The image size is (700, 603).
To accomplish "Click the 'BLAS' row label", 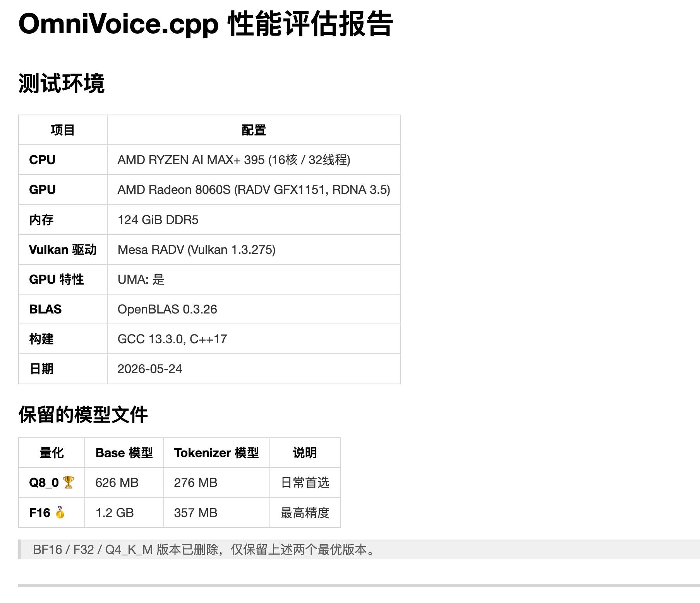I will (45, 309).
